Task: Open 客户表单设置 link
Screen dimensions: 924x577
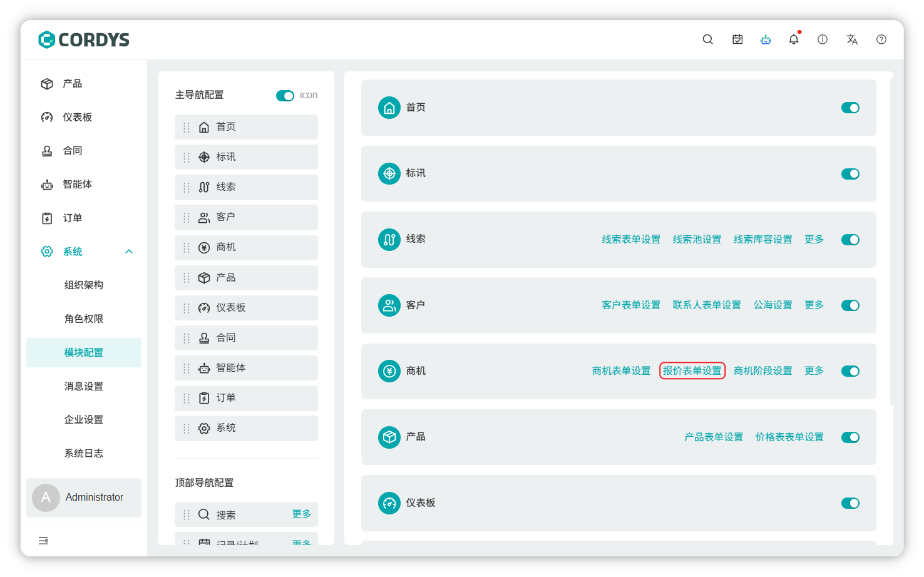Action: click(631, 305)
